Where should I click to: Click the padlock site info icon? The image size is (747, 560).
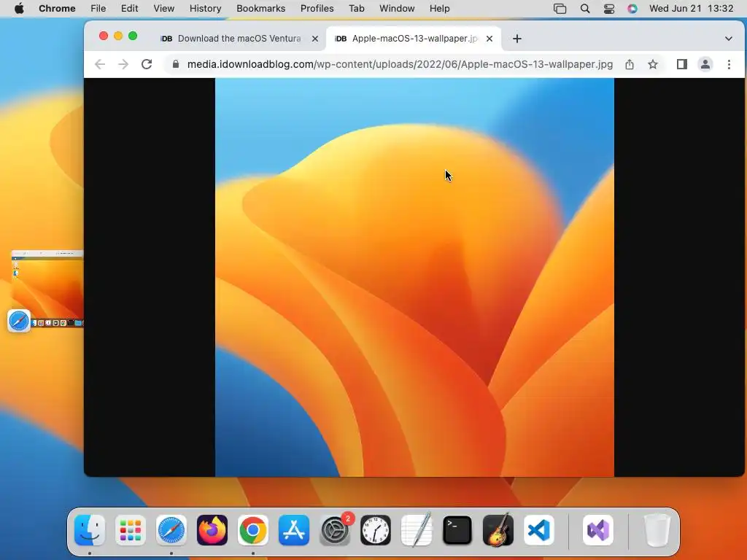[x=176, y=64]
